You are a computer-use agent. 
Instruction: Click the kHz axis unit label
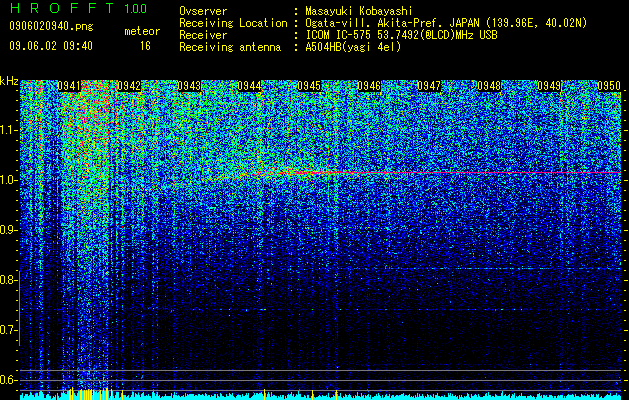9,81
